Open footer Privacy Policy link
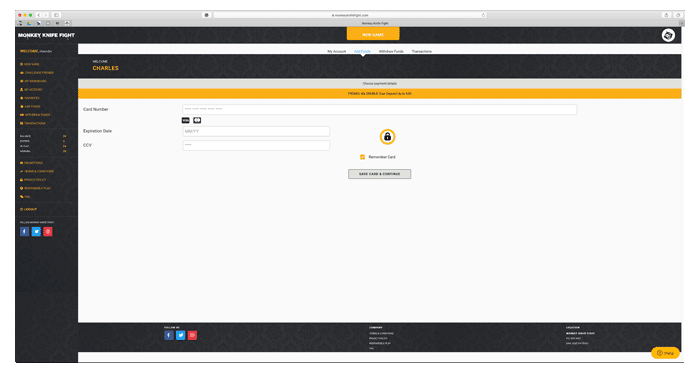The image size is (700, 382). click(x=378, y=338)
